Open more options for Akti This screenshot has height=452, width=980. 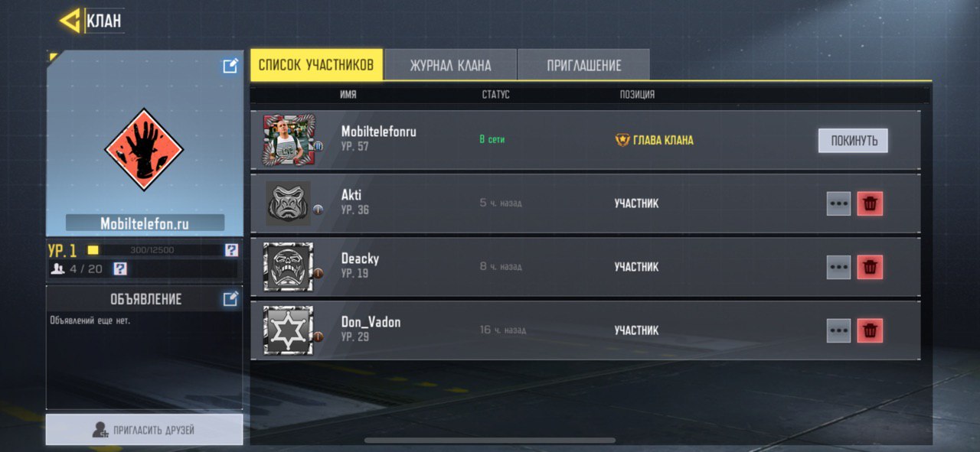coord(839,203)
